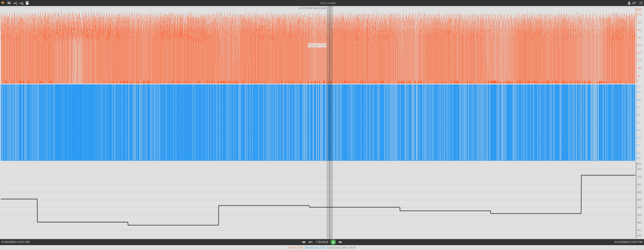Click the CycleCount_24h legend entry
644x250 pixels.
341,247
